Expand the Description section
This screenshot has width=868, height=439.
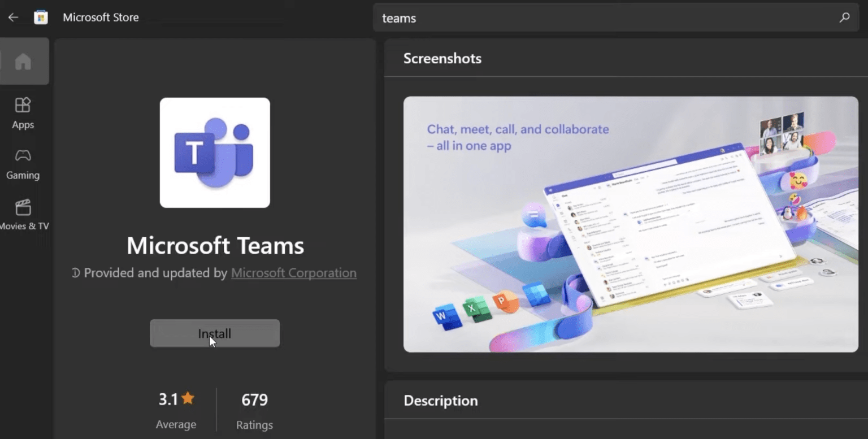pos(441,401)
